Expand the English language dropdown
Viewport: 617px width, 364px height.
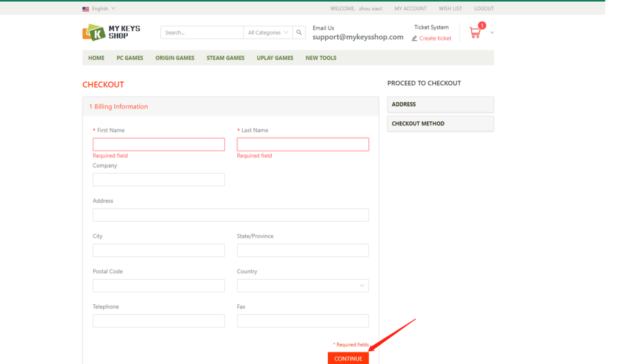click(x=104, y=8)
